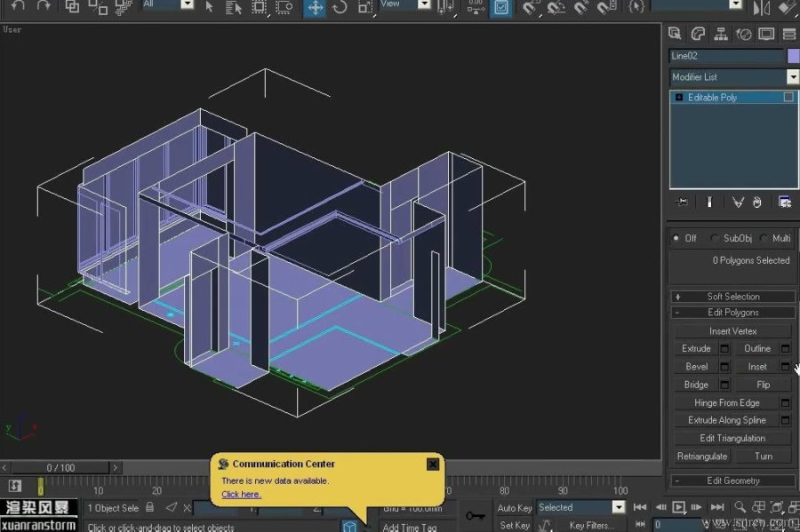Click the Undo arrow icon
Screen dimensions: 800x532
click(18, 7)
